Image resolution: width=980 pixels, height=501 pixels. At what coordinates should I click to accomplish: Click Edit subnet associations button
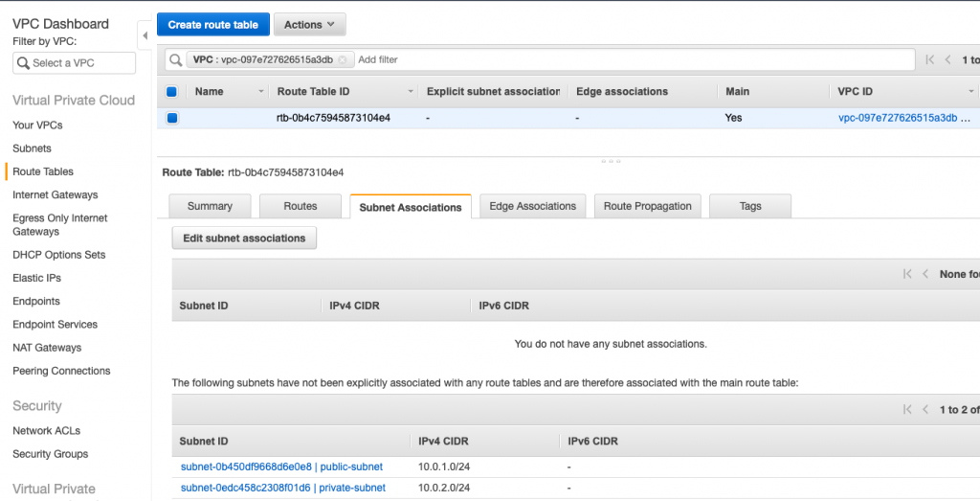(244, 239)
